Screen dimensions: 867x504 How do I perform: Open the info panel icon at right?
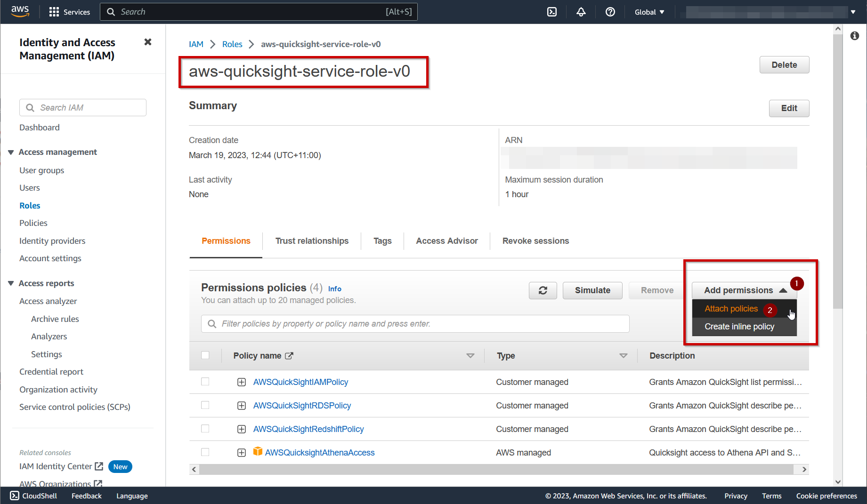click(855, 36)
